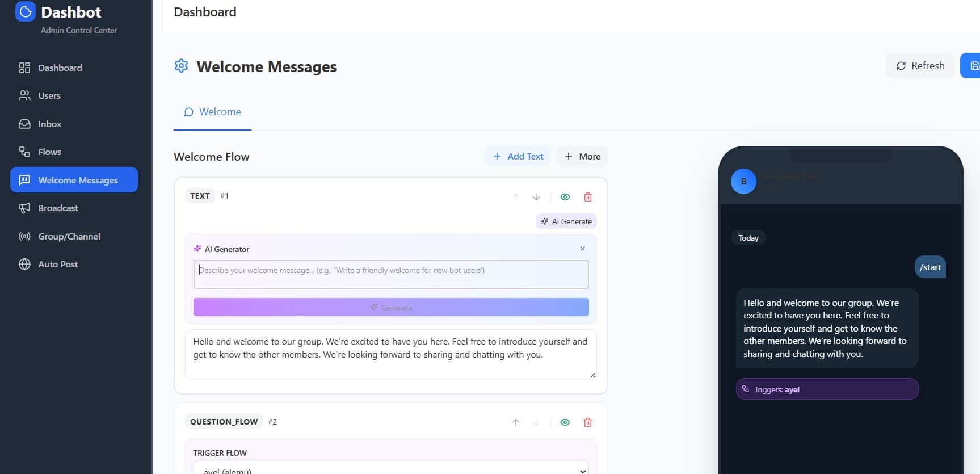This screenshot has width=980, height=474.
Task: Click the welcome message bubble in preview
Action: [x=827, y=328]
